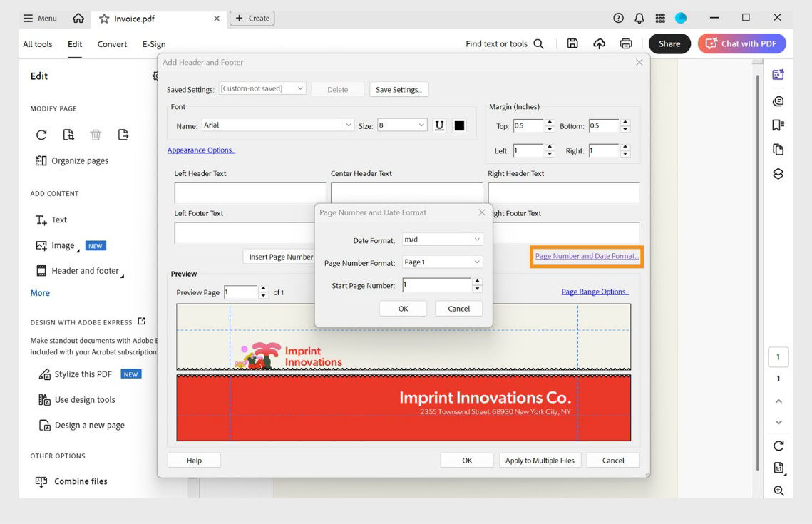Open the Date Format dropdown
Viewport: 812px width, 524px height.
click(x=441, y=239)
